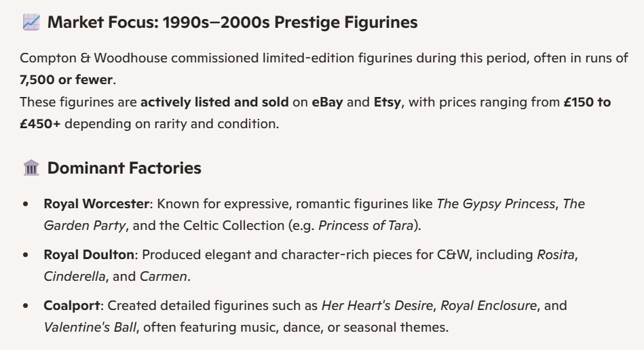The height and width of the screenshot is (350, 644).
Task: Select the bold Coalport label
Action: click(68, 305)
